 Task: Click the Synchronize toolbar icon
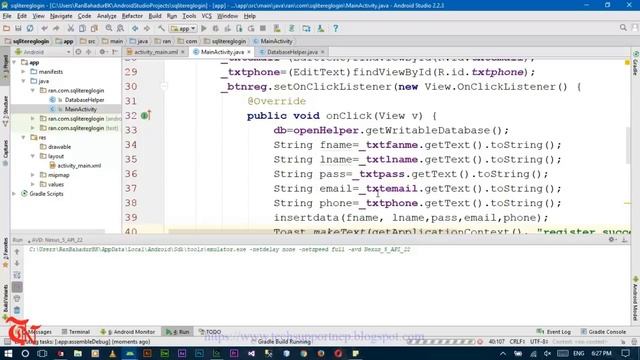tap(30, 28)
